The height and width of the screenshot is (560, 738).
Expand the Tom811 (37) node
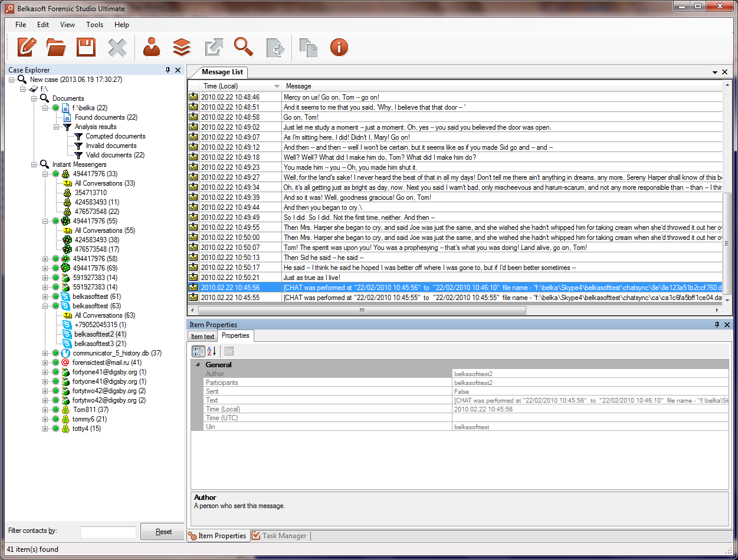pos(45,410)
